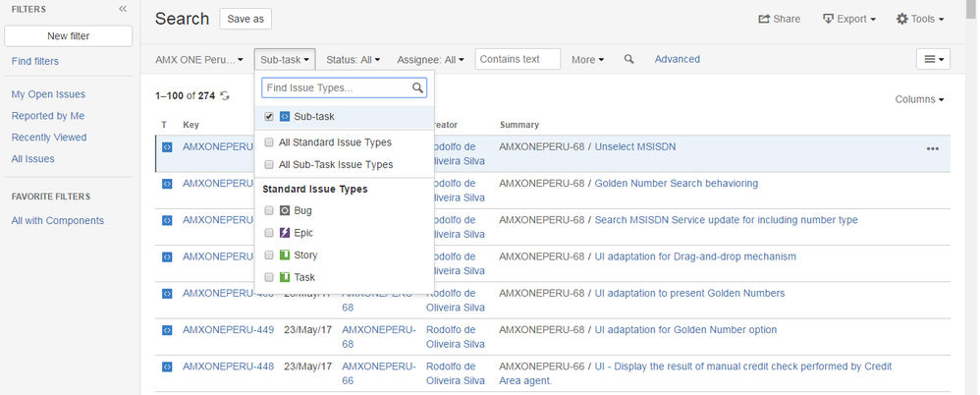Open the Share option

[780, 19]
